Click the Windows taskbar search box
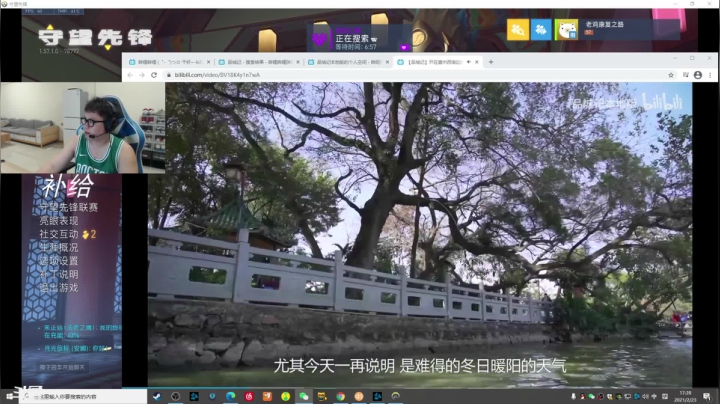 [83, 396]
